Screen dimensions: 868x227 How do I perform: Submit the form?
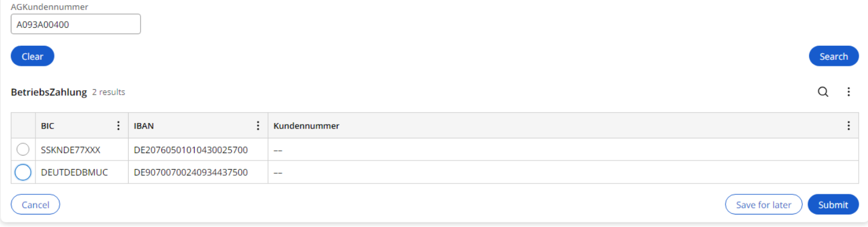tap(833, 205)
